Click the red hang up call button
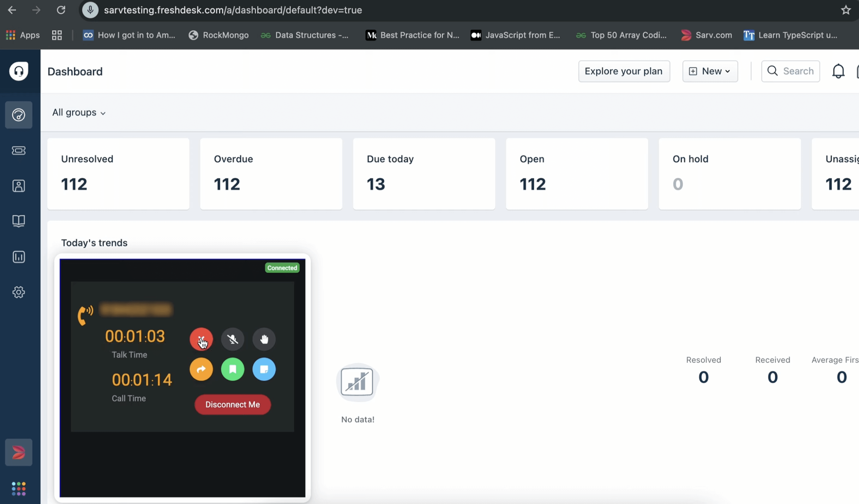 201,339
